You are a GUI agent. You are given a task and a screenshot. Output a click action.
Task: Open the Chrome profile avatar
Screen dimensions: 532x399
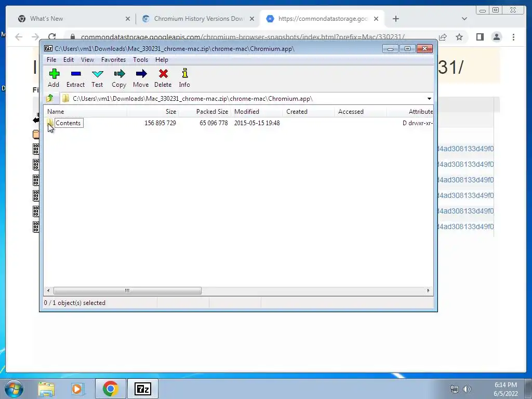click(496, 37)
